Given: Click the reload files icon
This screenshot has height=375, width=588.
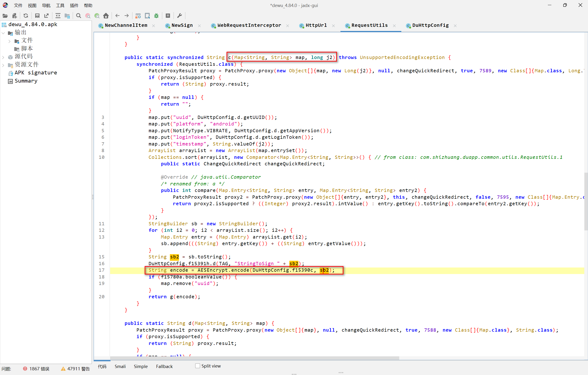Looking at the screenshot, I should click(x=26, y=16).
